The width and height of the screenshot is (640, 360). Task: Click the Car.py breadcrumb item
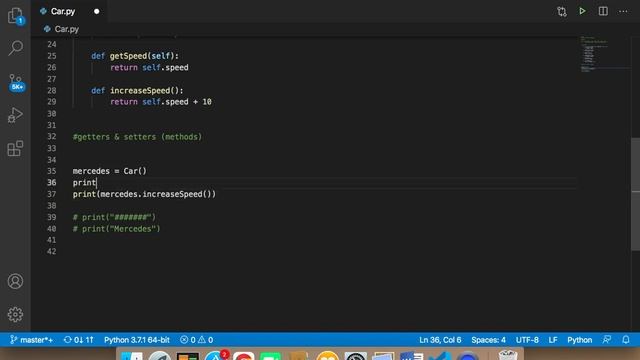pyautogui.click(x=62, y=29)
